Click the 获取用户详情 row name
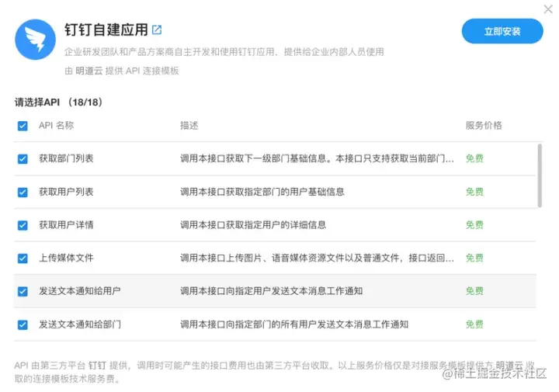The width and height of the screenshot is (559, 392). [66, 225]
